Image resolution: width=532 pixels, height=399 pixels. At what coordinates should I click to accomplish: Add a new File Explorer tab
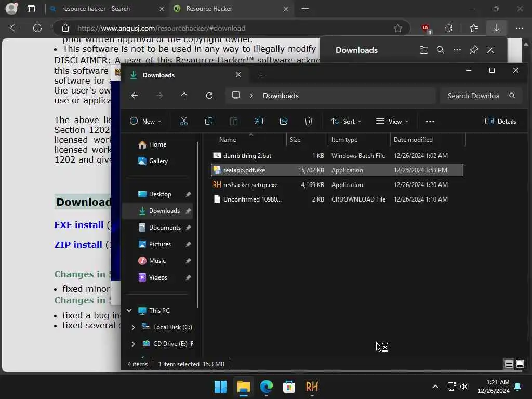point(261,75)
